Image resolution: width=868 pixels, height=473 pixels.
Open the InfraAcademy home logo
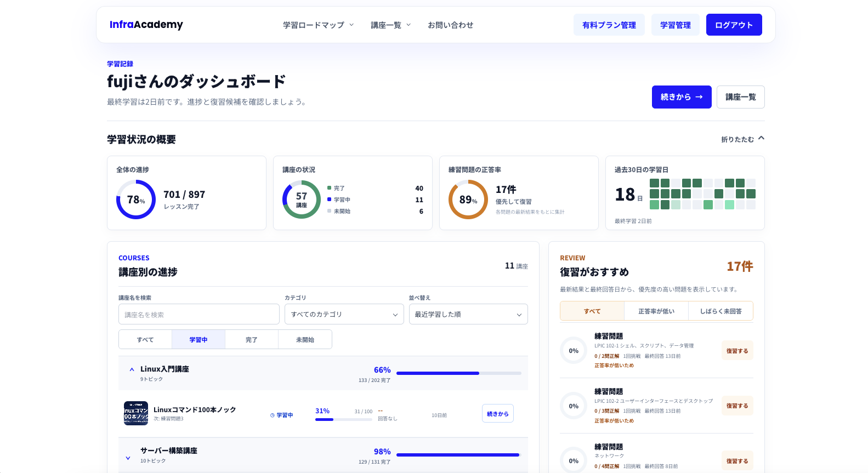point(146,25)
